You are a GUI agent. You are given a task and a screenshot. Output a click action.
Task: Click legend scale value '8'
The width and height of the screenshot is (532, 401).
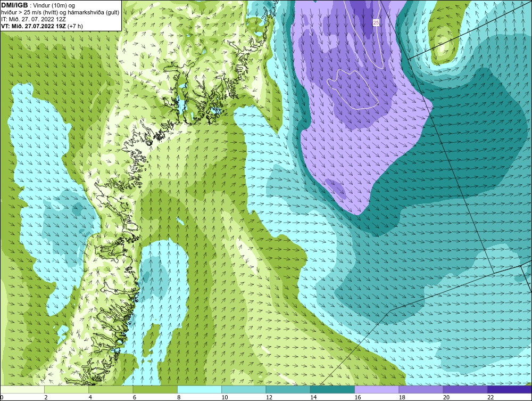179,398
